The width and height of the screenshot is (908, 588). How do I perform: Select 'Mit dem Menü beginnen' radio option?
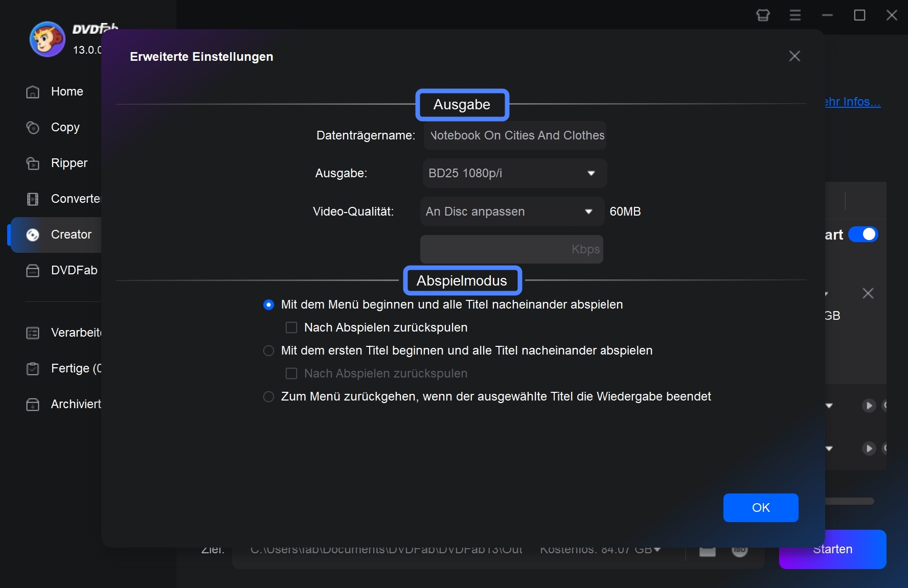(x=268, y=305)
